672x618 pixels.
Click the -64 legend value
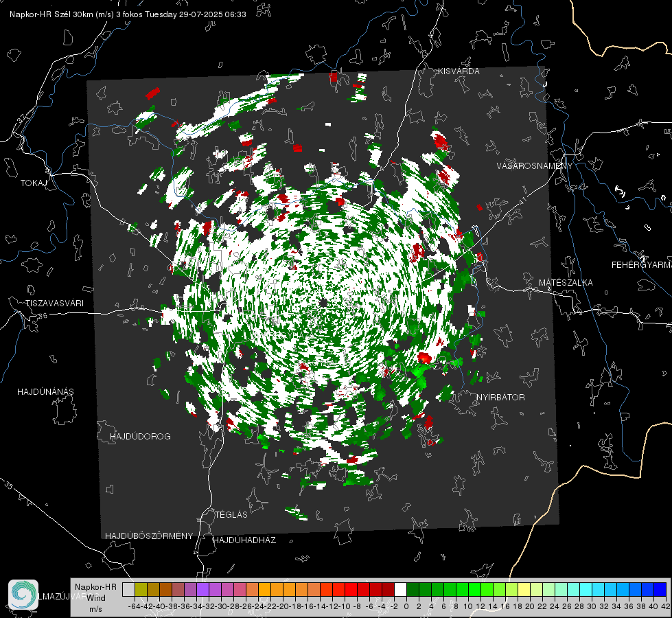click(x=135, y=606)
